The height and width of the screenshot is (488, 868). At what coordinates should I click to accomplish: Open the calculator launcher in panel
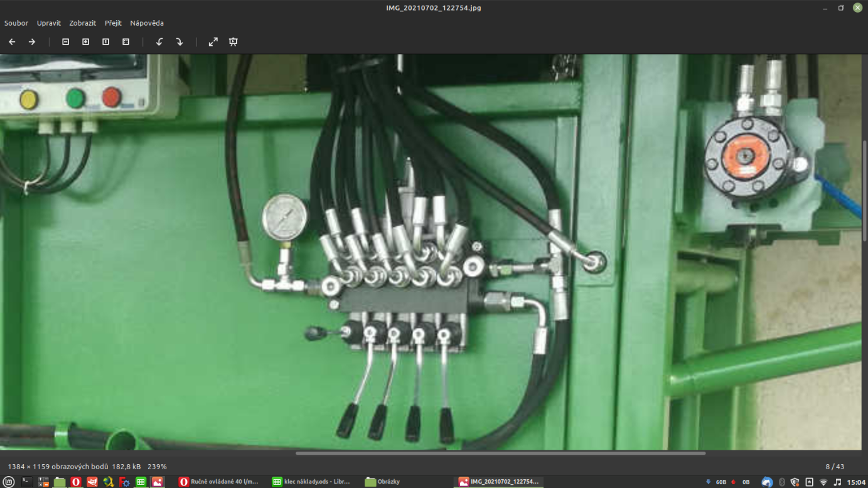(x=43, y=482)
